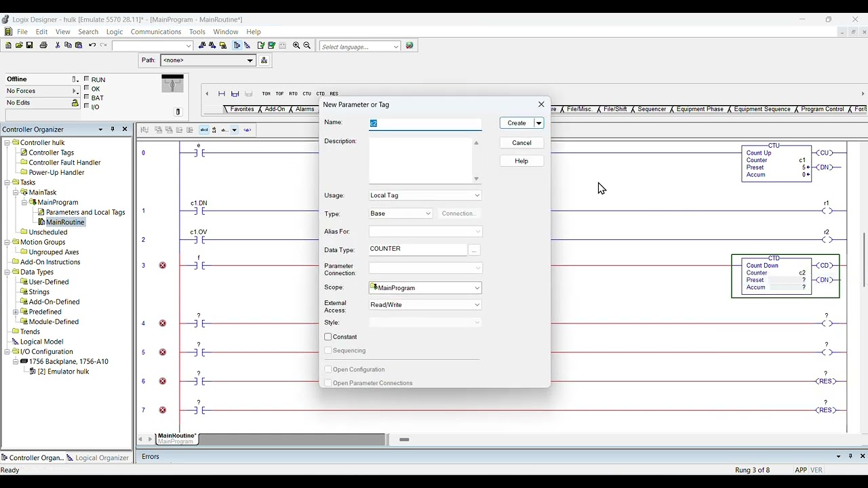868x488 pixels.
Task: Switch to the Sequencer instruction tab
Action: point(652,109)
